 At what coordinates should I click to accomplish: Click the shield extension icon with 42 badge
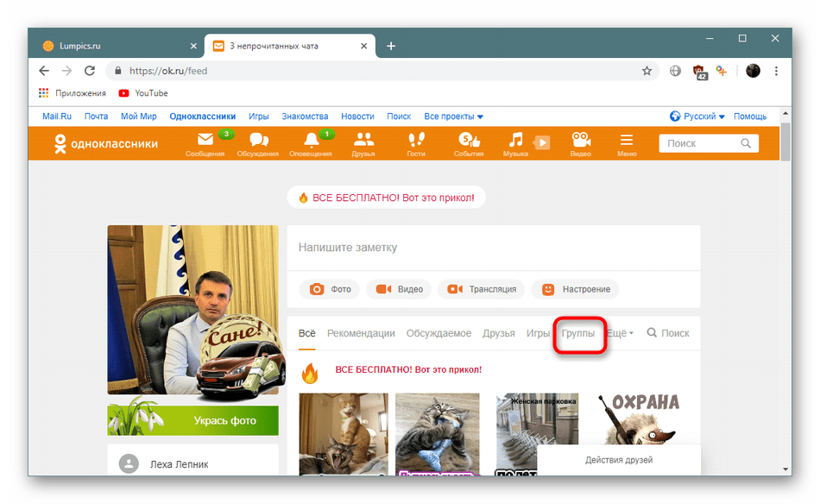point(699,72)
